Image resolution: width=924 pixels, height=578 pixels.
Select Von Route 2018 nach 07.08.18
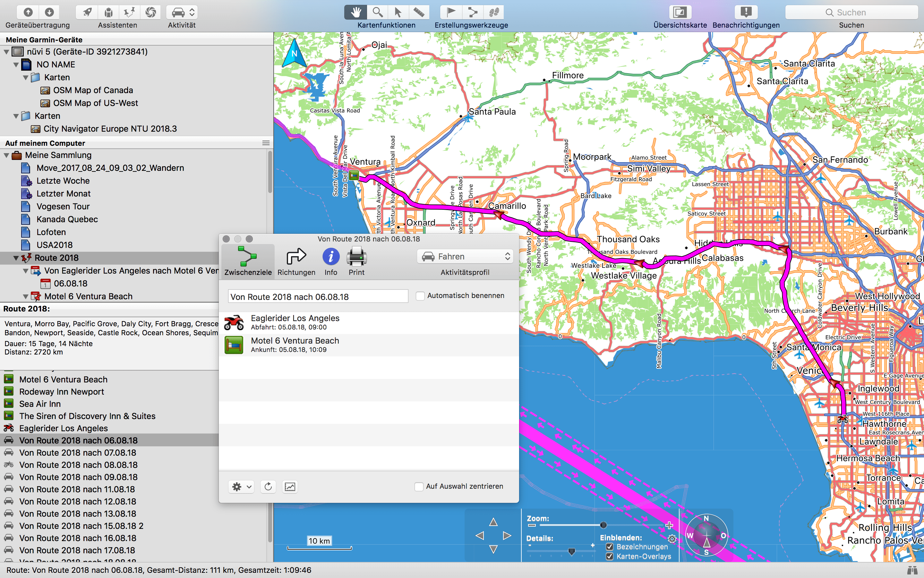[x=109, y=453]
